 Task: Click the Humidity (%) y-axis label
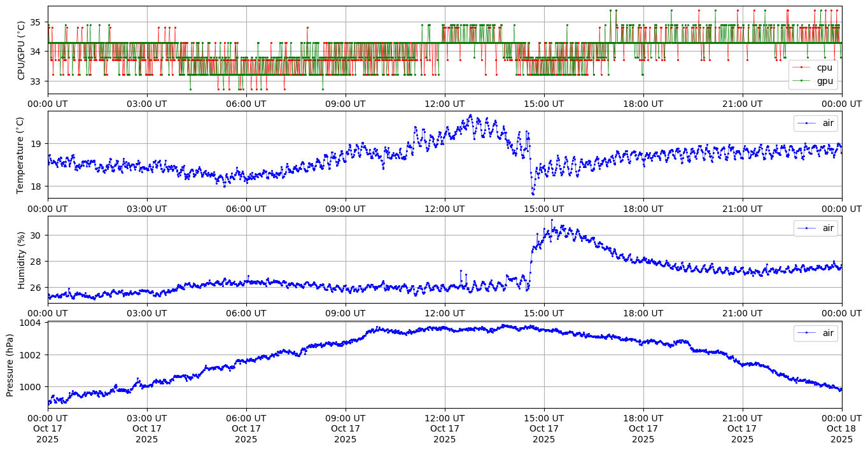point(21,260)
